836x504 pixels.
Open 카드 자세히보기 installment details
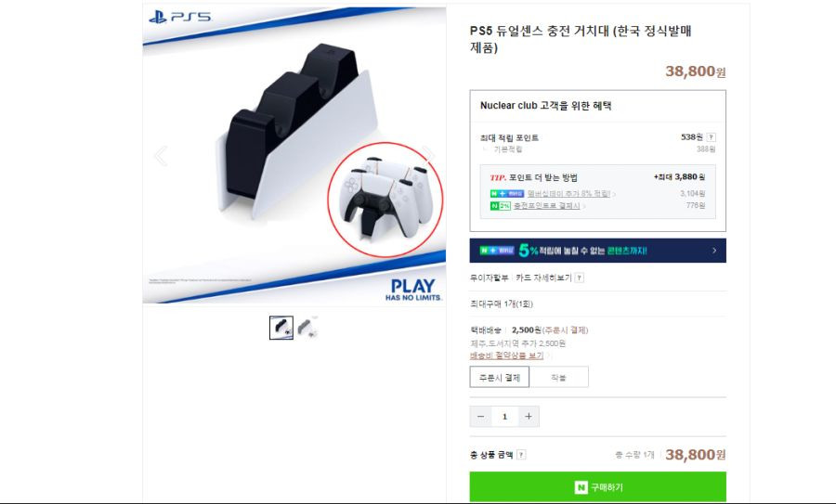tap(543, 278)
